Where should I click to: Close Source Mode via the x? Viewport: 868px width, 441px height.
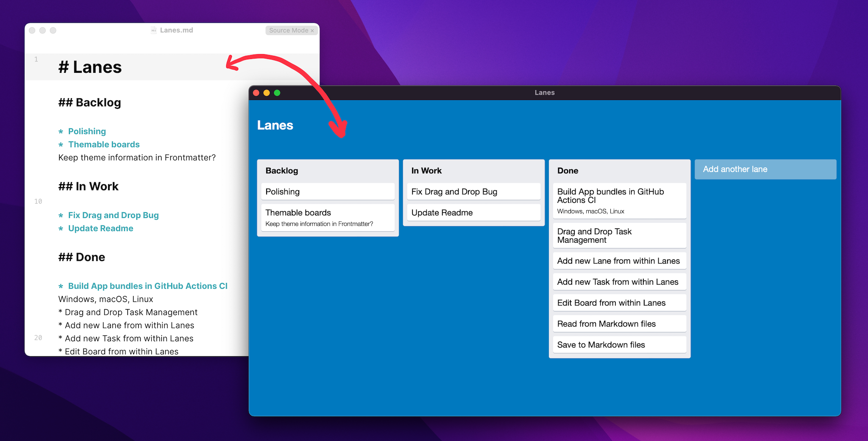(312, 31)
